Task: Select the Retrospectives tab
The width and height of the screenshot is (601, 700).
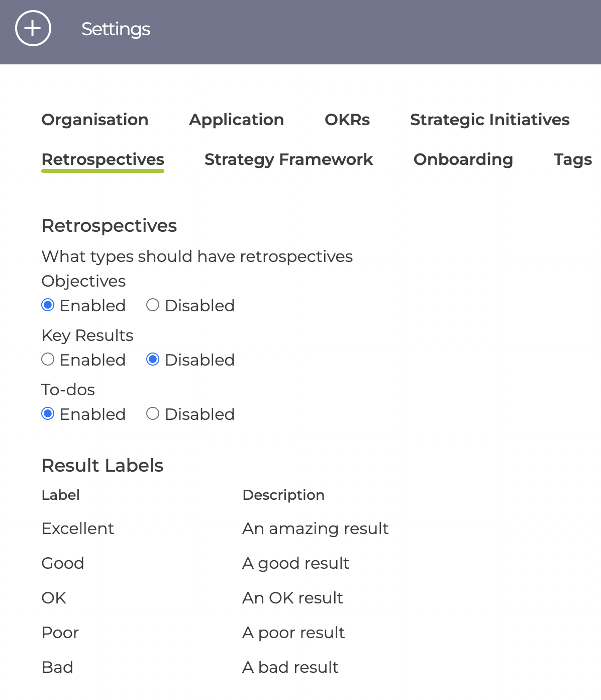Action: pos(103,159)
